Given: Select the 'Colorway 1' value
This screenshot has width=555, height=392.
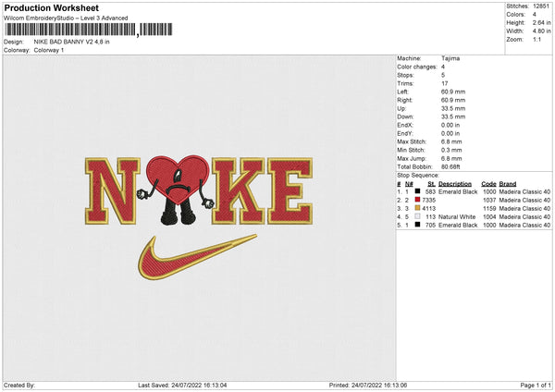Looking at the screenshot, I should point(49,50).
